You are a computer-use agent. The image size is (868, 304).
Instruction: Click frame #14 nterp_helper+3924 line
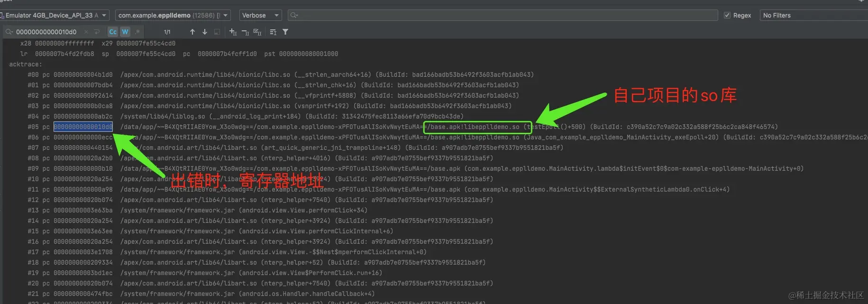pyautogui.click(x=260, y=221)
